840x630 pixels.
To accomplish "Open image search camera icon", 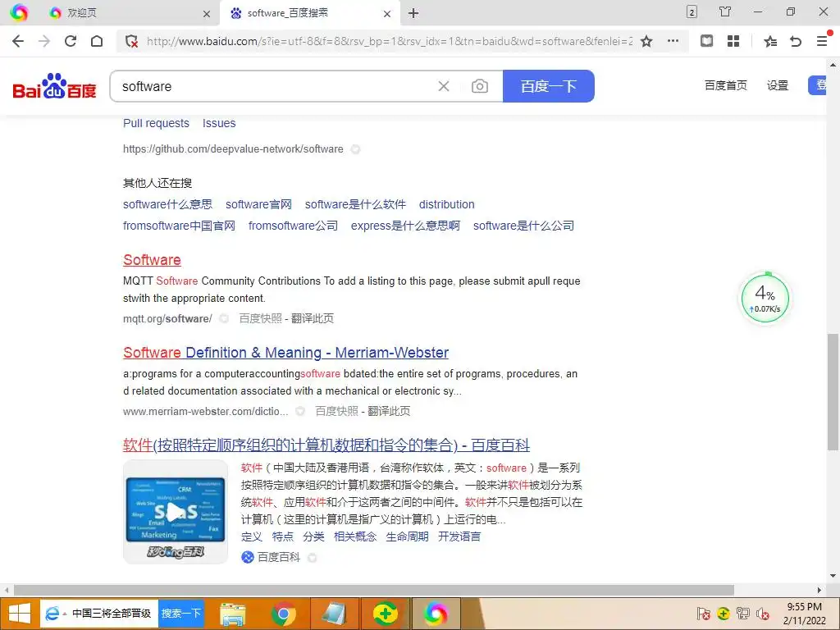I will 479,86.
